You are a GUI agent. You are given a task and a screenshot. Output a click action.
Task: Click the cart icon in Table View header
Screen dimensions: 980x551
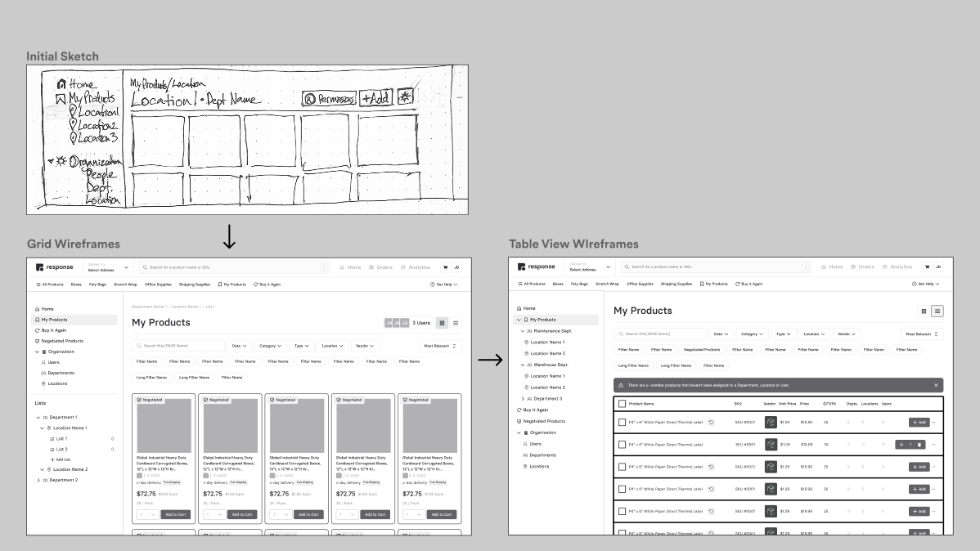[x=928, y=267]
